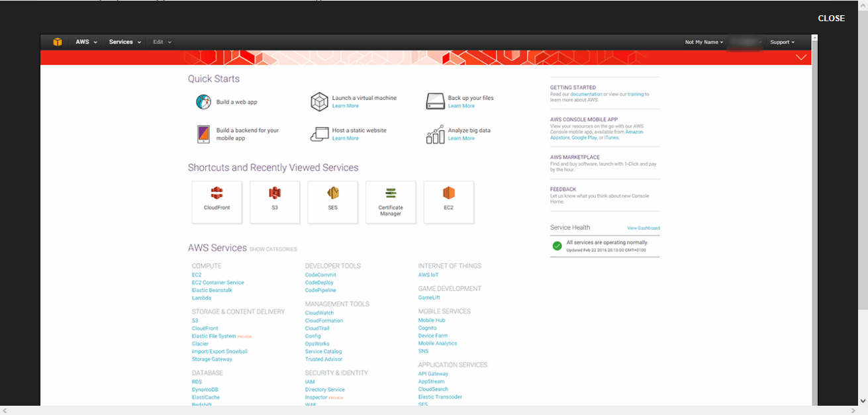This screenshot has height=415, width=868.
Task: Open the training link in Getting Started
Action: coord(636,95)
